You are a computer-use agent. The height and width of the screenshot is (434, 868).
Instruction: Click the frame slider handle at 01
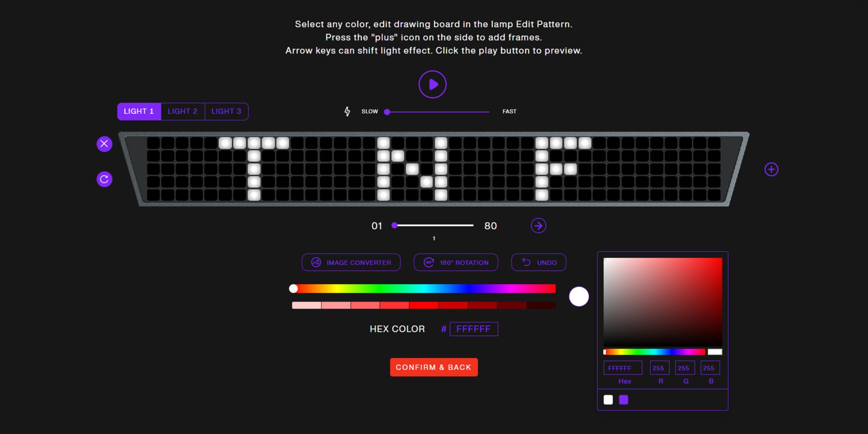(x=394, y=225)
